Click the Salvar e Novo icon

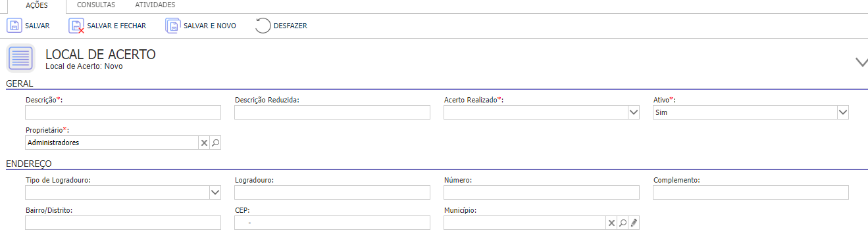point(173,26)
